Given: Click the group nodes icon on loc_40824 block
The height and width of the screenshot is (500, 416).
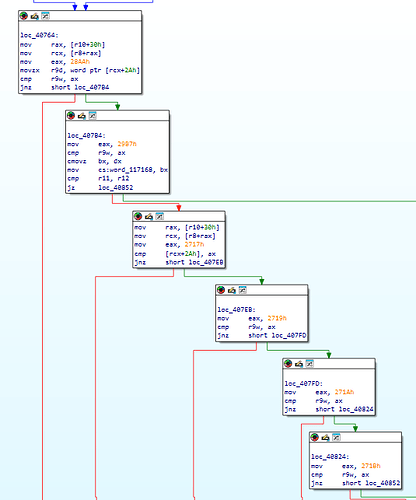Looking at the screenshot, I should pyautogui.click(x=336, y=437).
